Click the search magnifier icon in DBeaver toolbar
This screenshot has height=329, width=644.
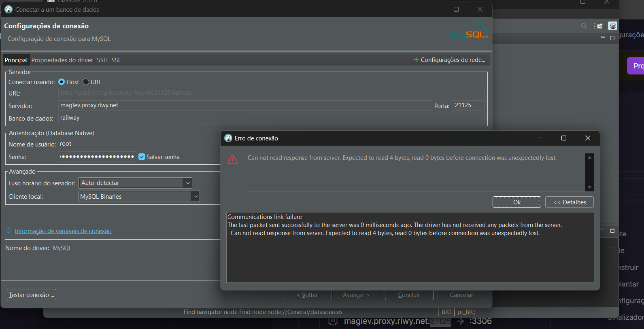coord(584,26)
